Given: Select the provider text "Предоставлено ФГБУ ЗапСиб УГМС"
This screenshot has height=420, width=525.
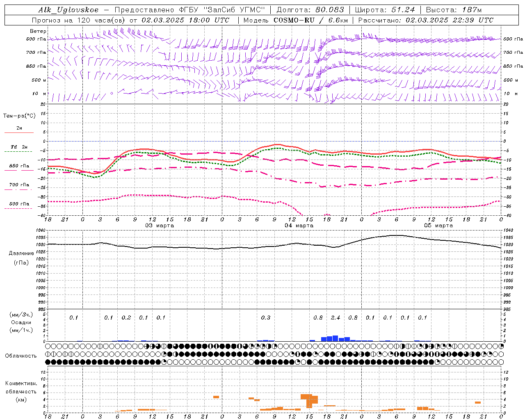Looking at the screenshot, I should click(190, 10).
